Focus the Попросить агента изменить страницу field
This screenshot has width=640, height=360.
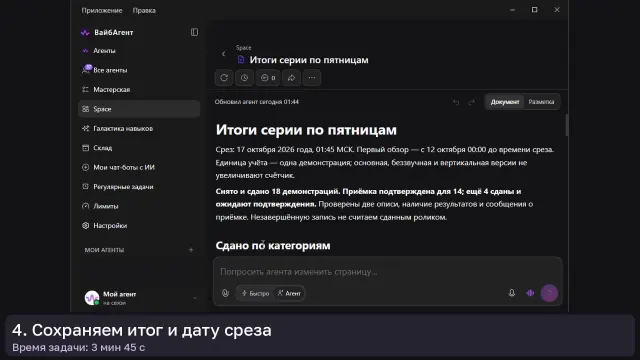387,272
